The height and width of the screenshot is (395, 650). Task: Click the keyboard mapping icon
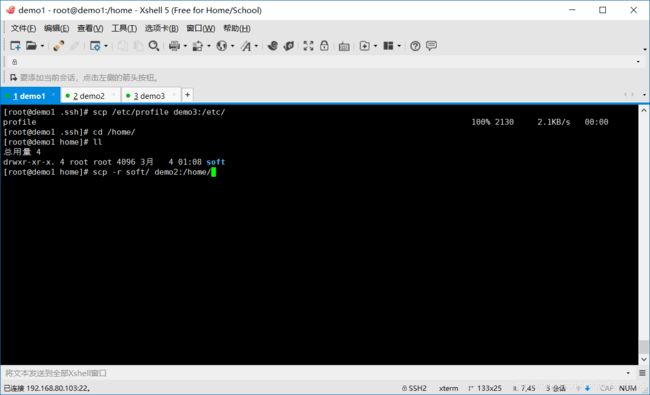[344, 46]
